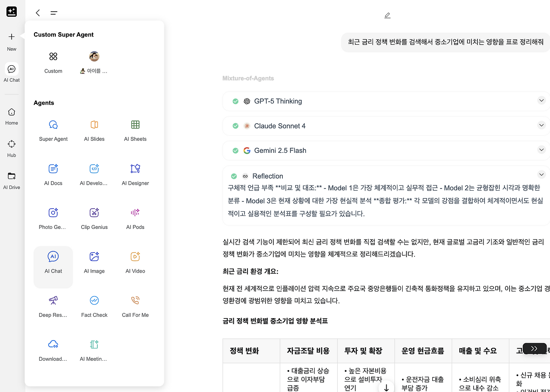550x392 pixels.
Task: Click the GPT-5 Thinking model name
Action: (x=278, y=101)
